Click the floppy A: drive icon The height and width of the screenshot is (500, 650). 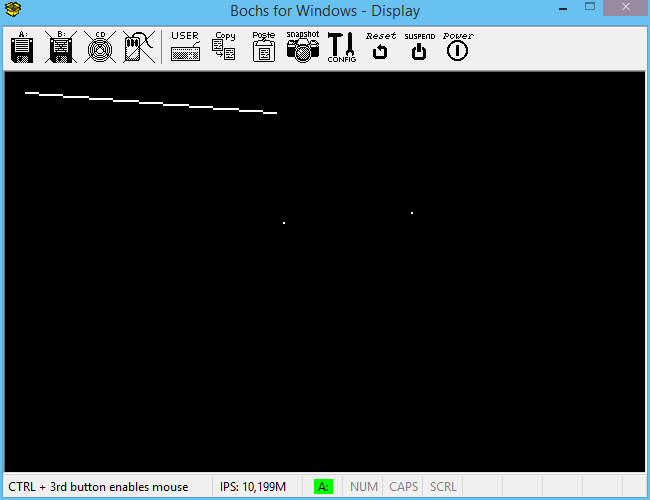[22, 47]
